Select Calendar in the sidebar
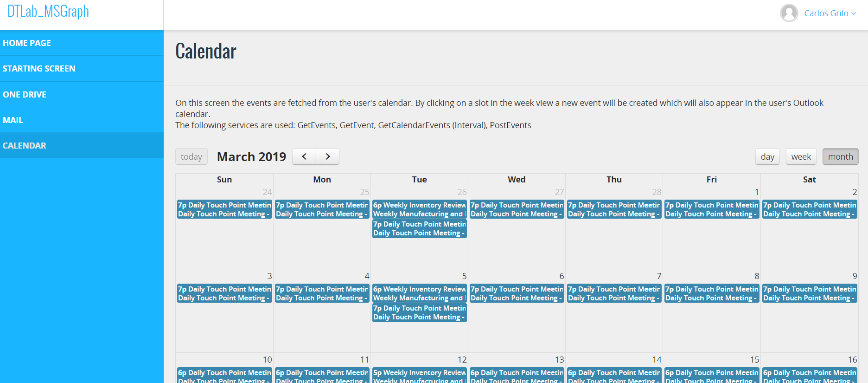 coord(25,146)
